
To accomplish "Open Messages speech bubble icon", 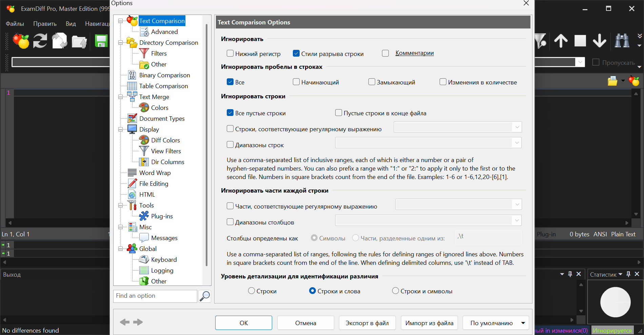I will point(144,237).
